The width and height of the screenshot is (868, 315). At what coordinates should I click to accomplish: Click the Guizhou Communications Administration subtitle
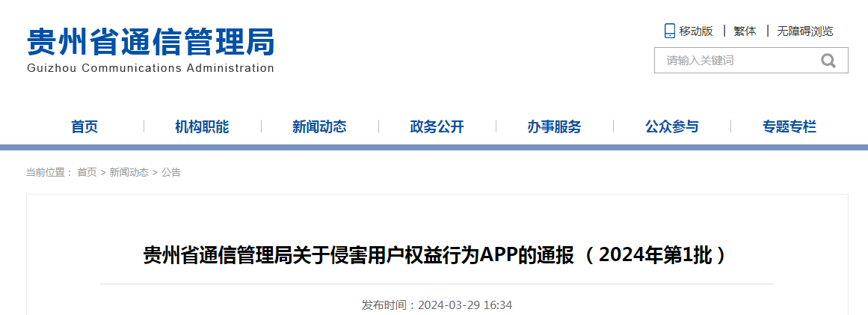pyautogui.click(x=150, y=68)
